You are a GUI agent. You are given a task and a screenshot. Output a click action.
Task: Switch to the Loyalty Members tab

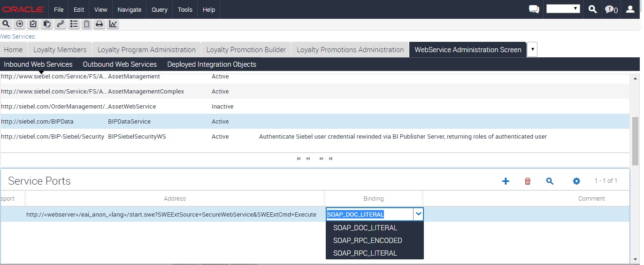click(x=60, y=50)
